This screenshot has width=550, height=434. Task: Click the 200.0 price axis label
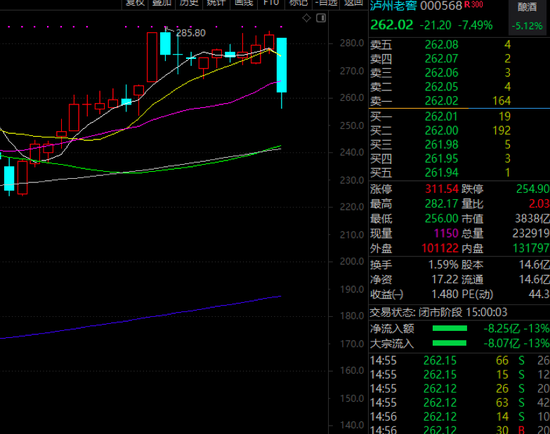pos(352,261)
